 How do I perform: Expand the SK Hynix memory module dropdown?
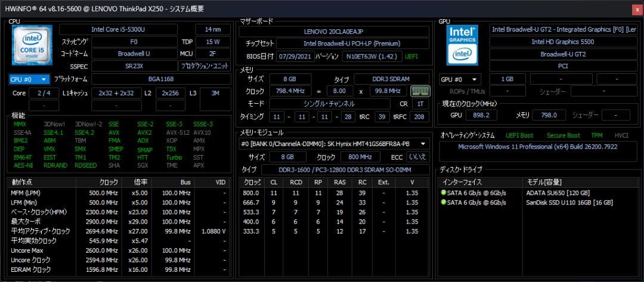[x=334, y=144]
